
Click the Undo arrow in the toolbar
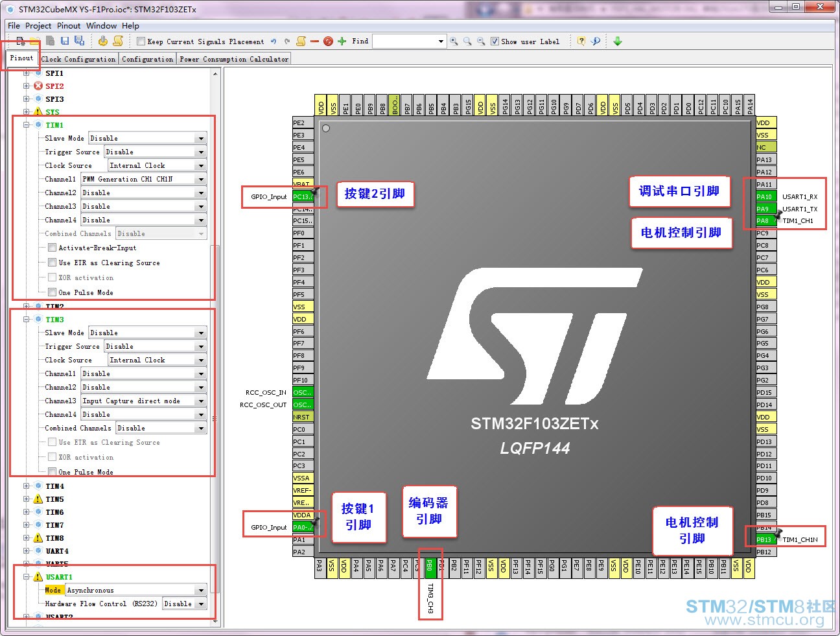point(274,41)
